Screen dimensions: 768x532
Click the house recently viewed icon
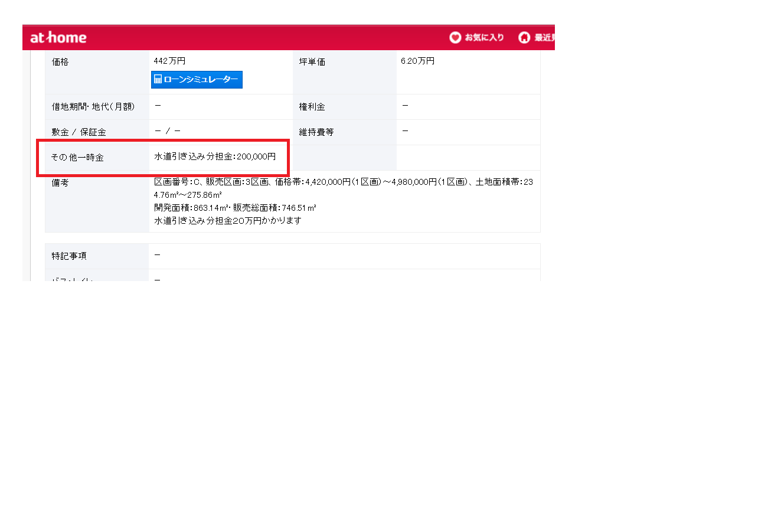524,38
